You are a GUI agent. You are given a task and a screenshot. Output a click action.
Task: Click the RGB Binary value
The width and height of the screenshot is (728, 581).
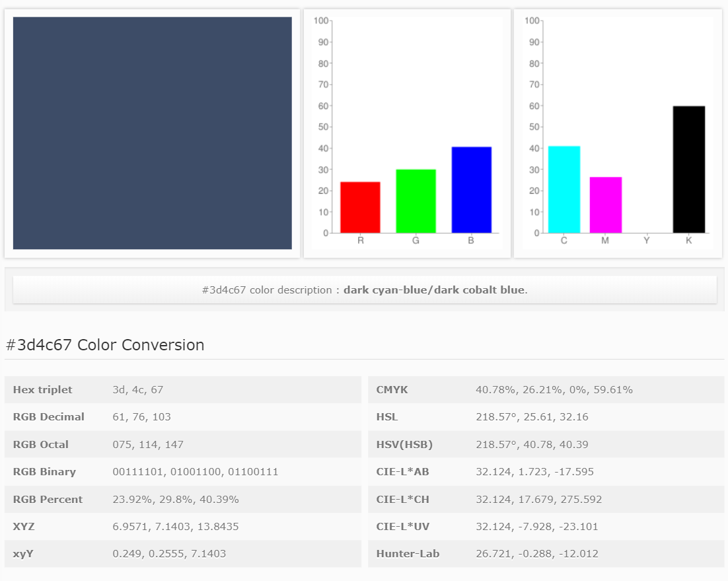(x=196, y=472)
